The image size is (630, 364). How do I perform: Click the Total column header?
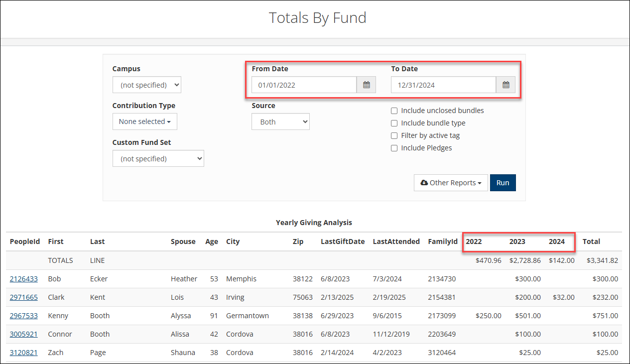[x=592, y=242]
